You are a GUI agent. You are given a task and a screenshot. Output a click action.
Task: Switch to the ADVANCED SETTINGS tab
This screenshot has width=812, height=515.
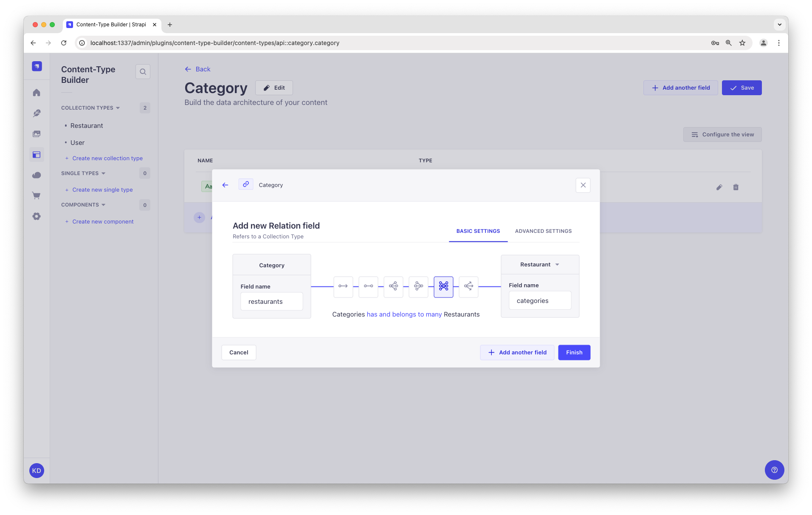click(x=543, y=231)
